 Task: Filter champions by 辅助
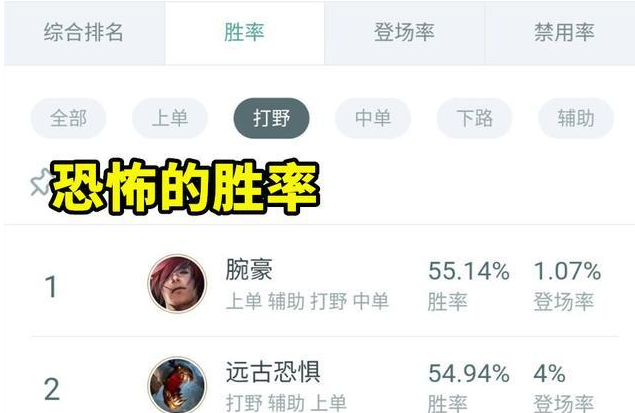(576, 118)
